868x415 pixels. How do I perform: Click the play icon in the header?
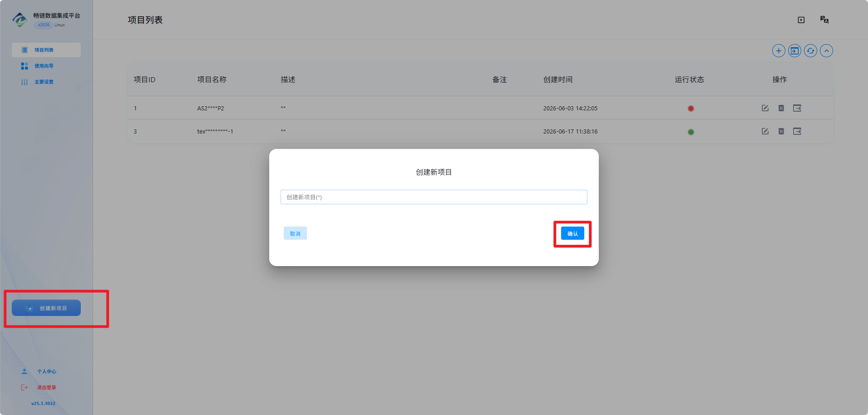tap(801, 20)
